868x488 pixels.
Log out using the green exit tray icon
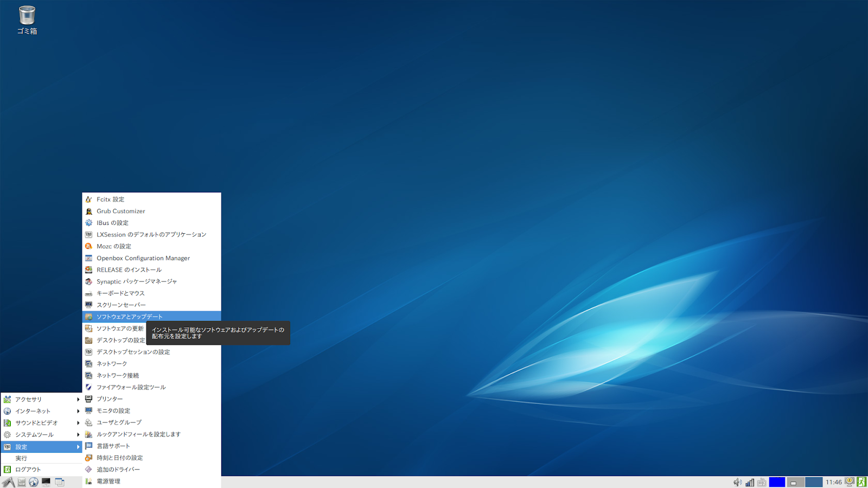[x=862, y=481]
